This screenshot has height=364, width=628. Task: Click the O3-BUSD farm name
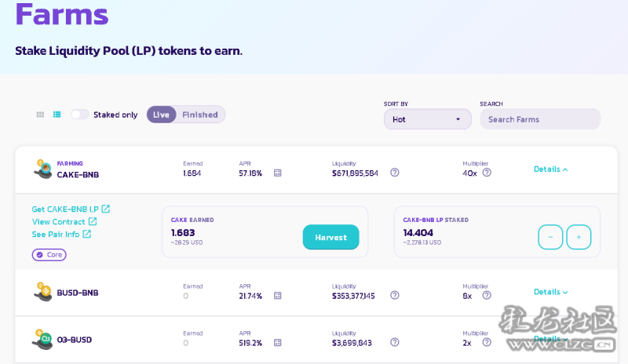[74, 340]
